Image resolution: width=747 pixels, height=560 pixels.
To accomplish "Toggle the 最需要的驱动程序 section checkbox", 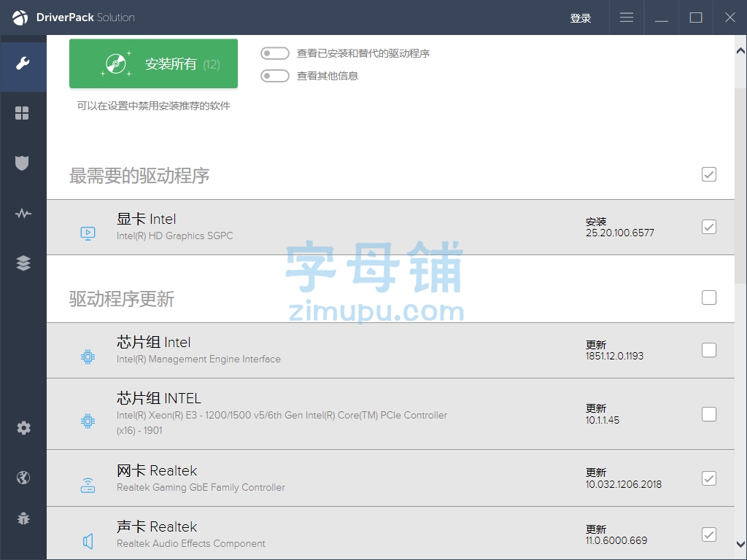I will coord(709,174).
